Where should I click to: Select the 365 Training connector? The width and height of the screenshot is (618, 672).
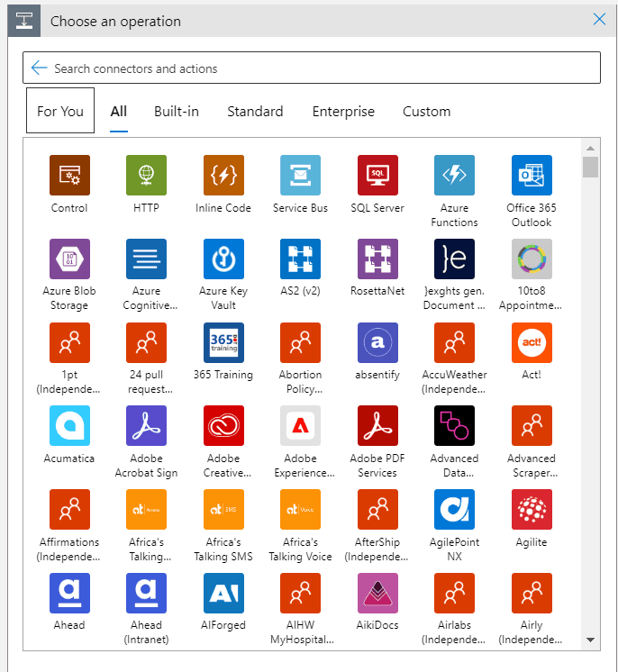pyautogui.click(x=223, y=342)
